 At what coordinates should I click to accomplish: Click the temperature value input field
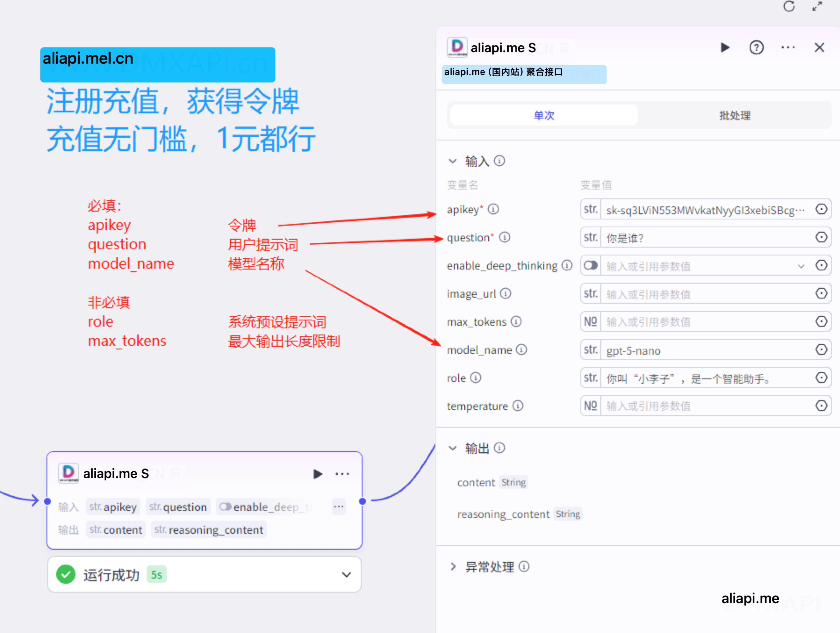click(x=706, y=406)
